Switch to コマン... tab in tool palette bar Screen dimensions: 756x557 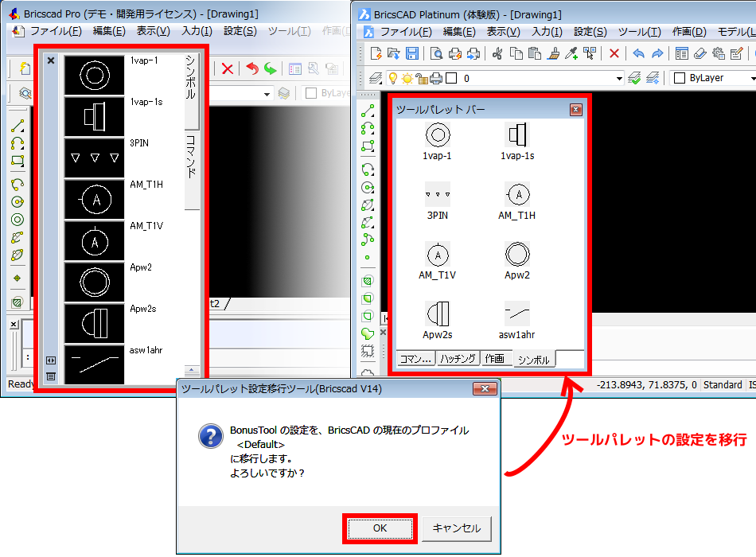tap(415, 358)
